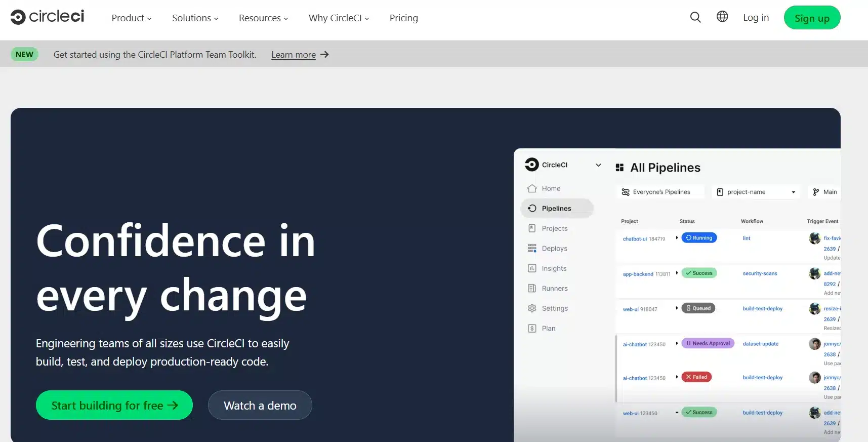868x442 pixels.
Task: Click the Queued status badge
Action: point(698,308)
